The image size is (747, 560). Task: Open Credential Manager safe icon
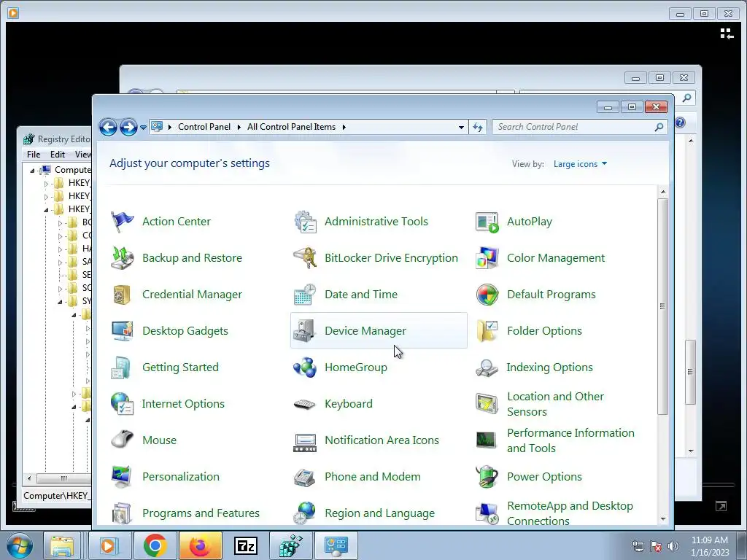click(x=122, y=295)
